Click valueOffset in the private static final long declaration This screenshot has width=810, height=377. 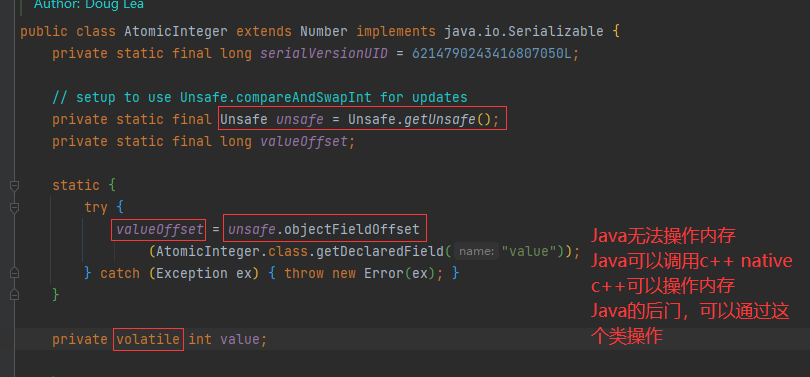[x=304, y=142]
